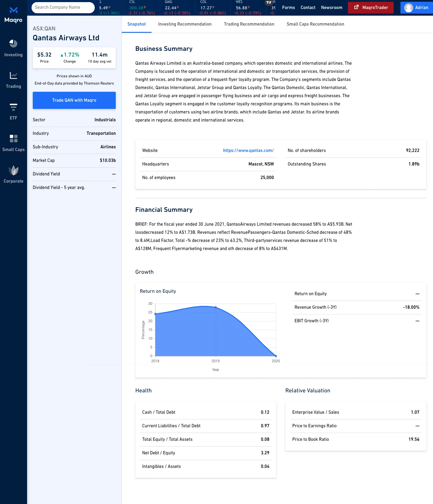Click the Intangibles / Assets row label
Image resolution: width=433 pixels, height=504 pixels.
pyautogui.click(x=161, y=466)
